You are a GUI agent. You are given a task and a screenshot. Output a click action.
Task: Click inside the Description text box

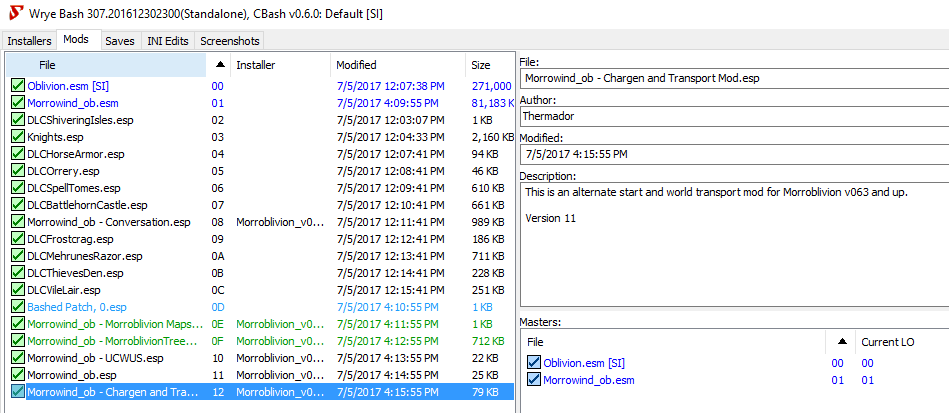pyautogui.click(x=734, y=244)
